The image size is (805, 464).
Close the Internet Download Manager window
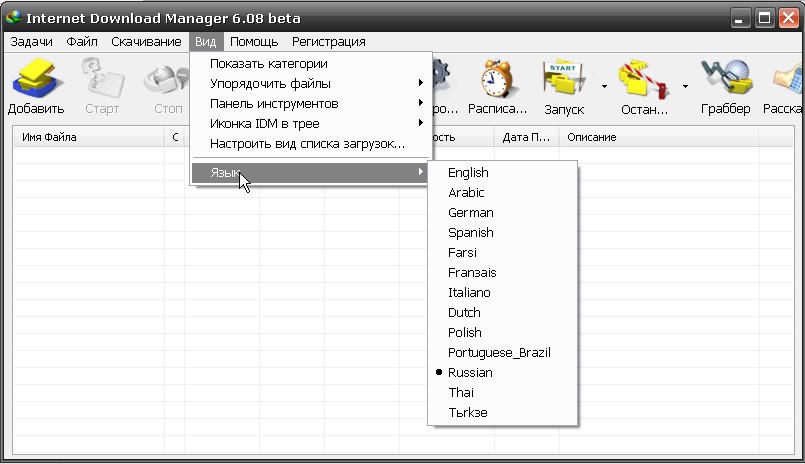click(789, 18)
